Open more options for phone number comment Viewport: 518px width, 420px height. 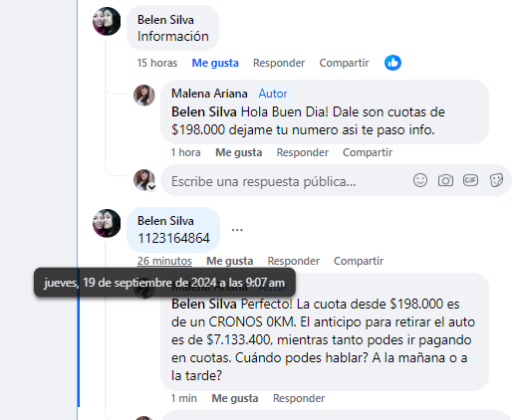pyautogui.click(x=237, y=230)
